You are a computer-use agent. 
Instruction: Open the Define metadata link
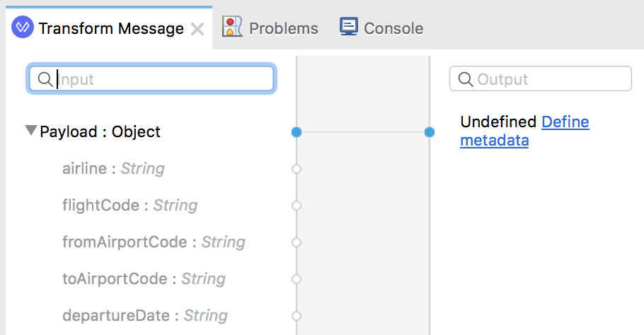pyautogui.click(x=524, y=131)
